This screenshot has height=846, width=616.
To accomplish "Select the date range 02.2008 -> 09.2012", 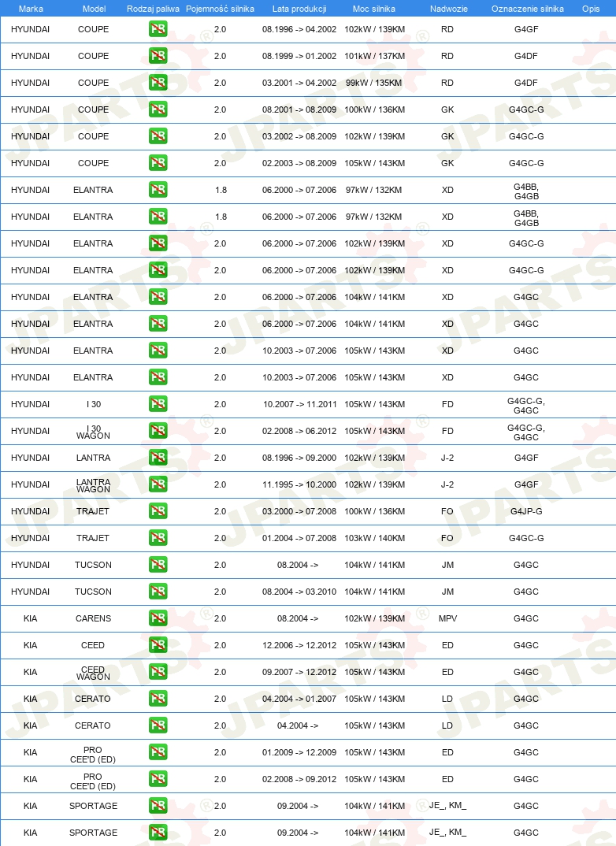I will [299, 779].
